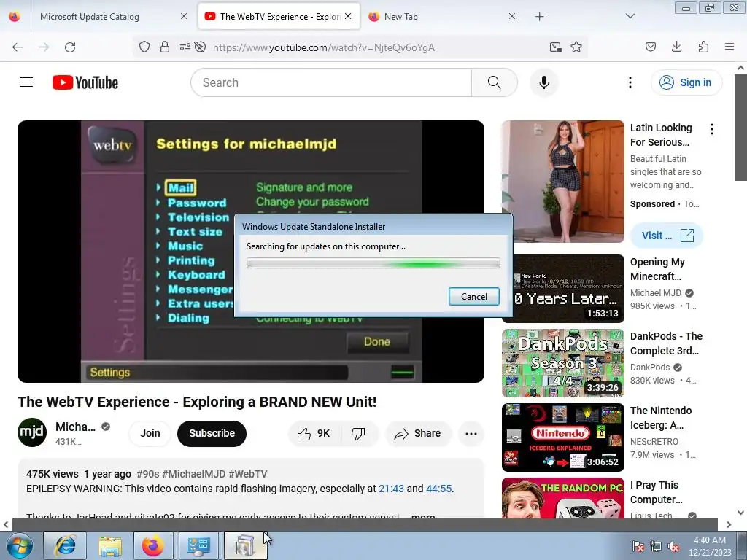The height and width of the screenshot is (560, 747).
Task: Search with your voice microphone button
Action: pyautogui.click(x=544, y=82)
